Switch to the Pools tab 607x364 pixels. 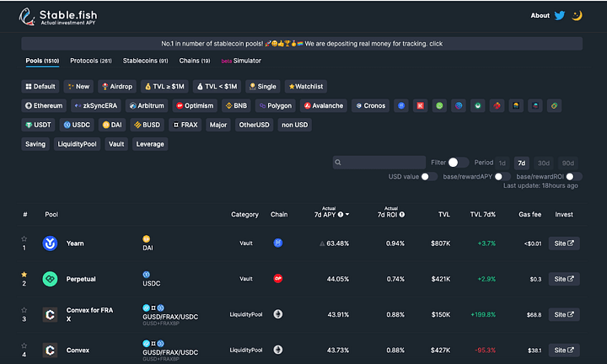tap(42, 61)
